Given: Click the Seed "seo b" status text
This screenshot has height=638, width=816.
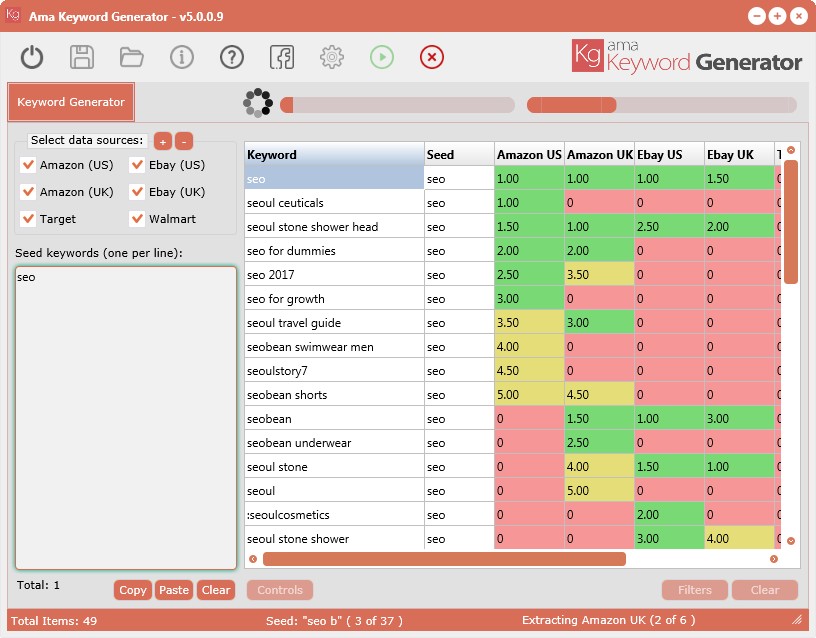Looking at the screenshot, I should coord(334,621).
